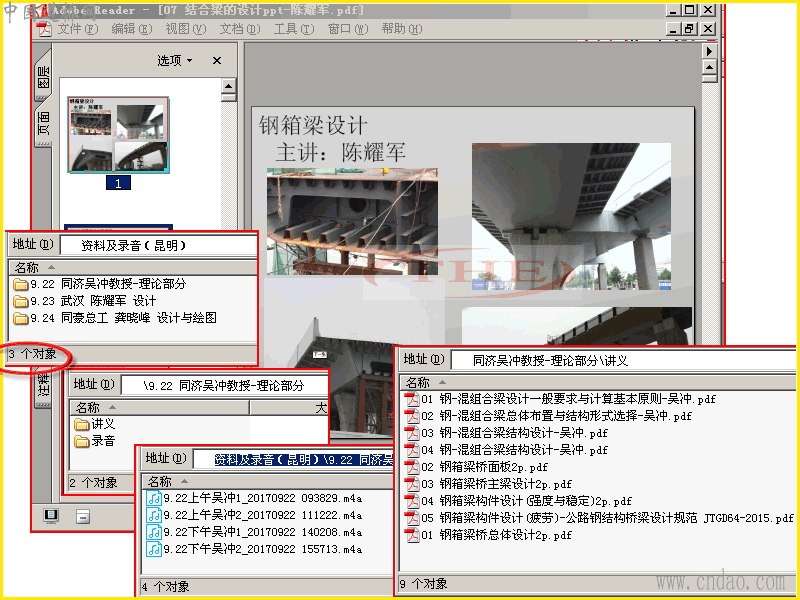Open the 选项 dropdown in pages panel
The width and height of the screenshot is (800, 600).
174,60
